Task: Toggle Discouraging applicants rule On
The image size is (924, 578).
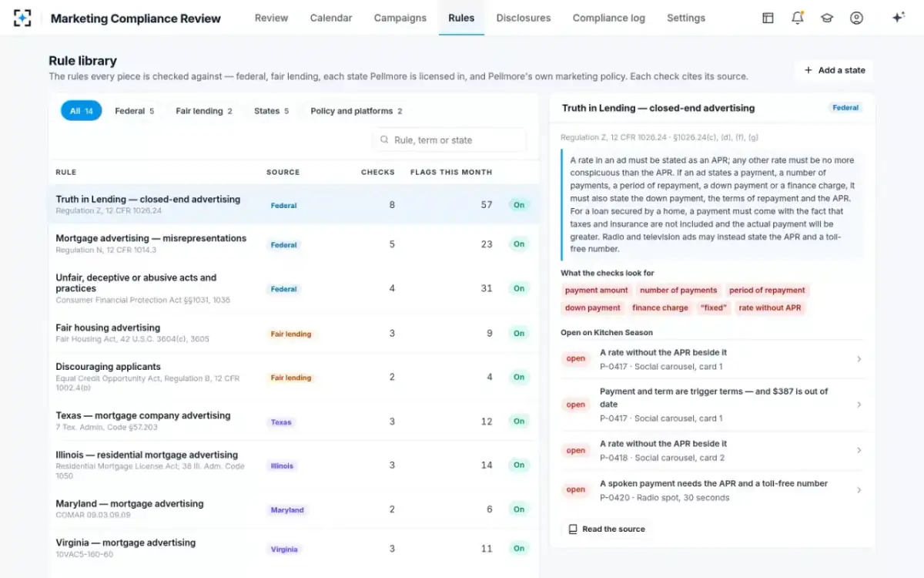Action: (519, 377)
